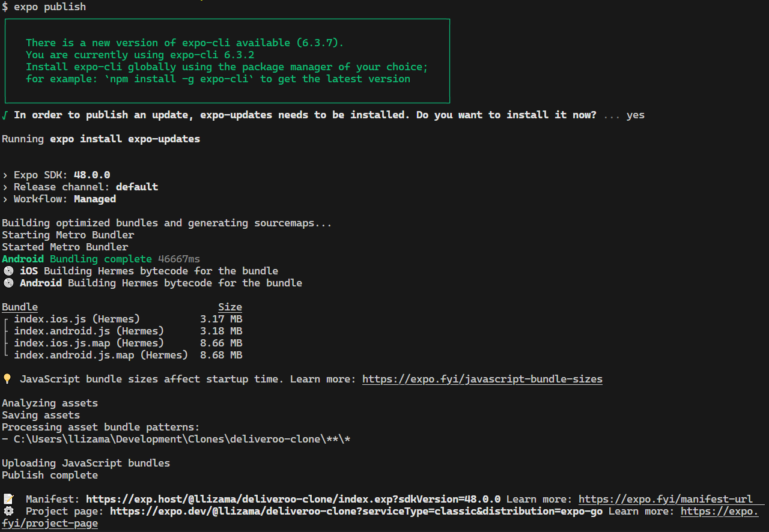Click the "46667ms" bundling time
This screenshot has height=532, width=769.
[179, 259]
